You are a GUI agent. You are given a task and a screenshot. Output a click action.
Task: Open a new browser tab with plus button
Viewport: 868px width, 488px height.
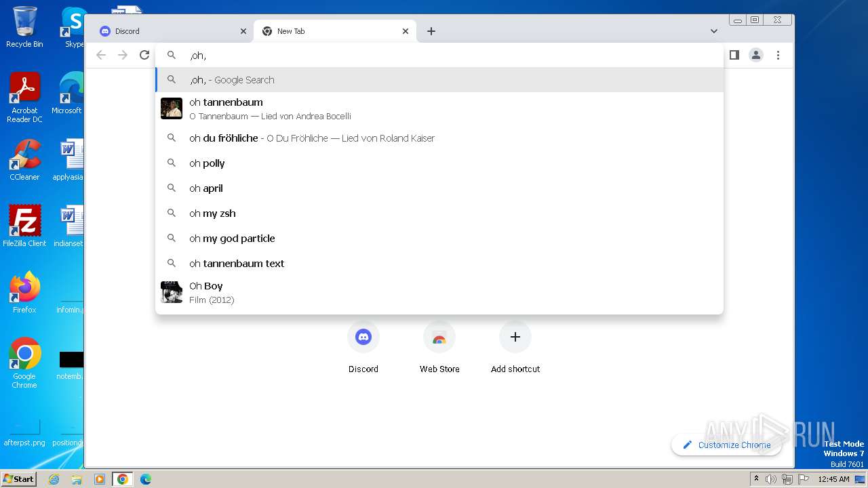[x=431, y=31]
